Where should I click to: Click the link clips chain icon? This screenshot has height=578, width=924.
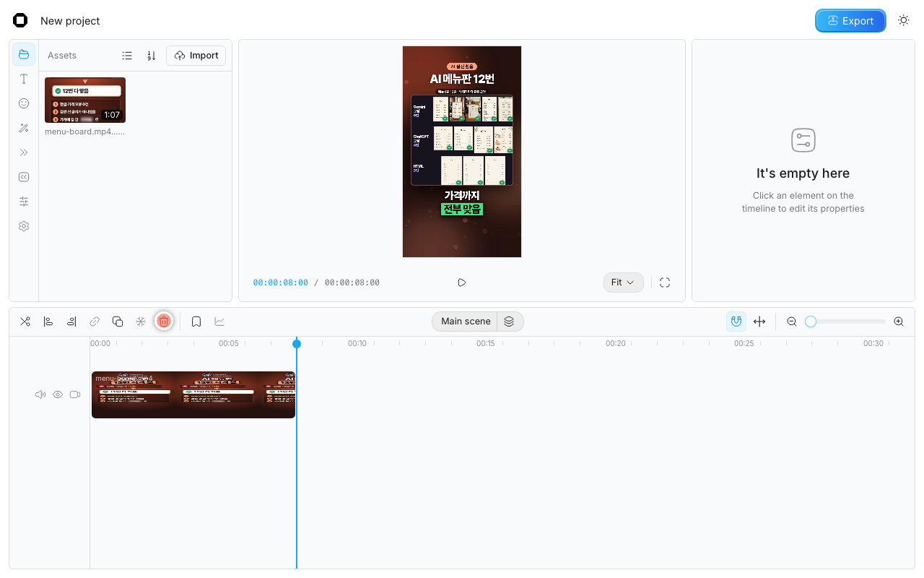[x=95, y=322]
